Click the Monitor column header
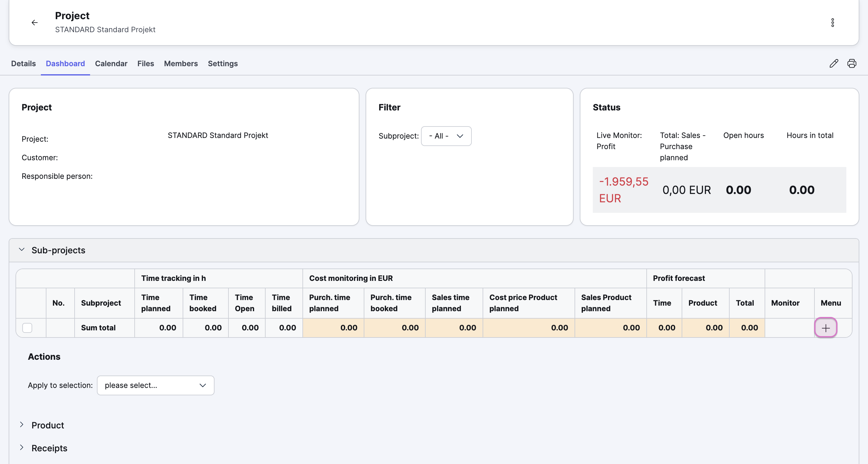Viewport: 868px width, 464px height. (x=785, y=303)
